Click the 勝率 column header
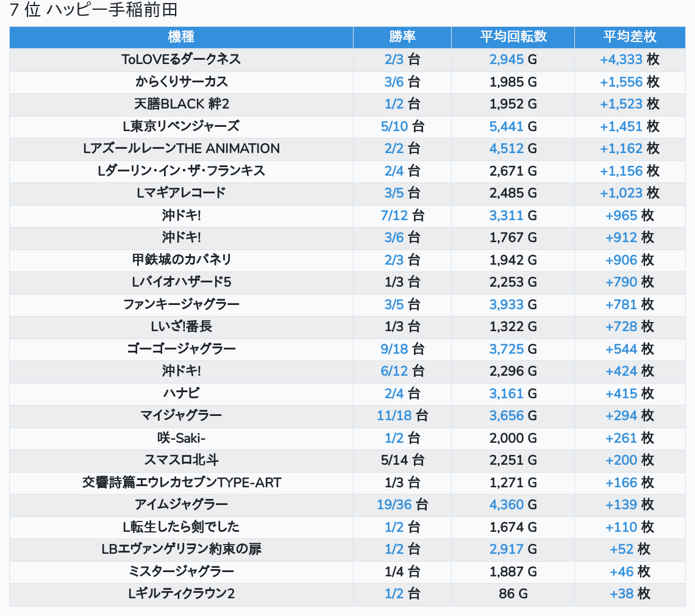This screenshot has width=695, height=616. 402,37
